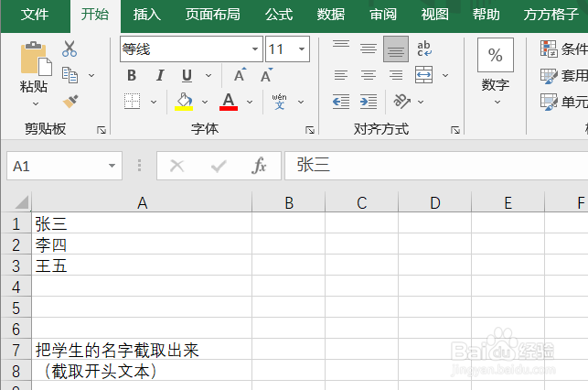588x390 pixels.
Task: Click the formula bar showing 张三
Action: point(436,166)
